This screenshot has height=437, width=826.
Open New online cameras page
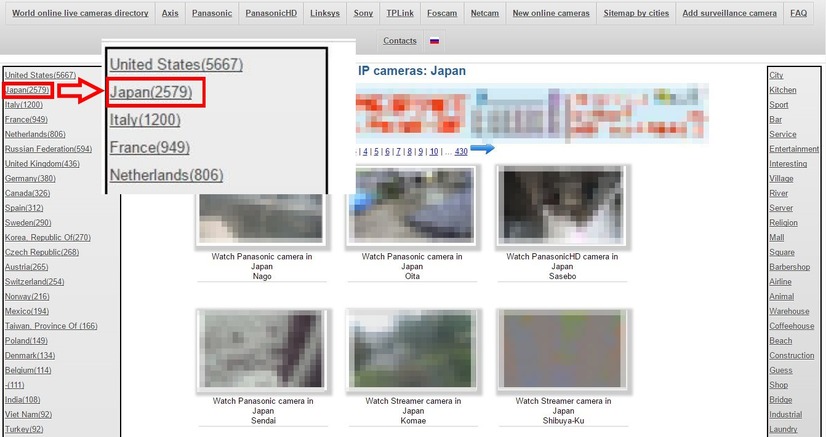[551, 13]
